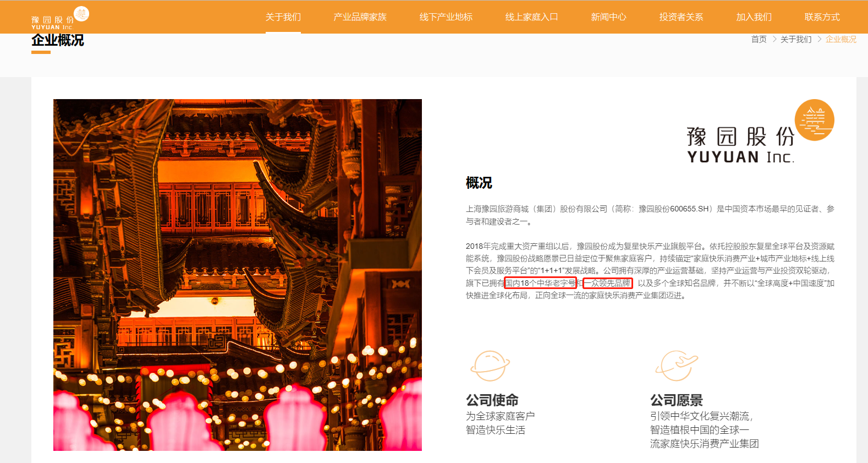The image size is (868, 463).
Task: Click the text 一众领先品牌
Action: pyautogui.click(x=608, y=283)
